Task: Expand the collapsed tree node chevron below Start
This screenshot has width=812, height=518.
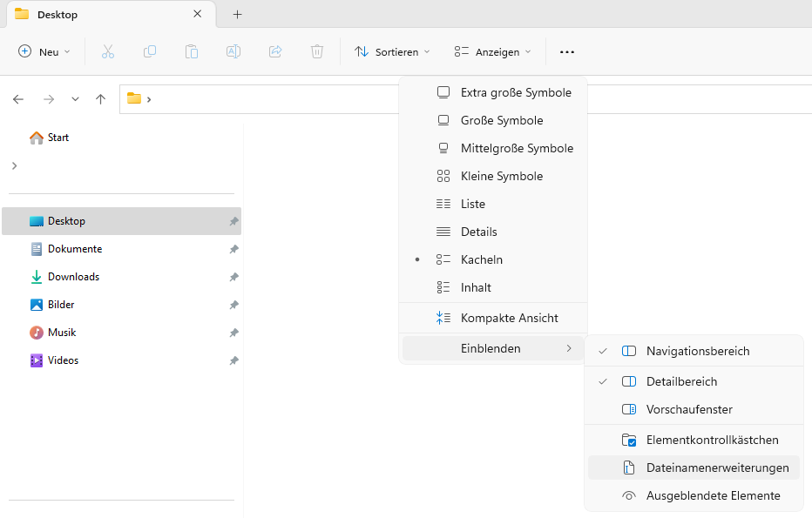Action: tap(14, 165)
